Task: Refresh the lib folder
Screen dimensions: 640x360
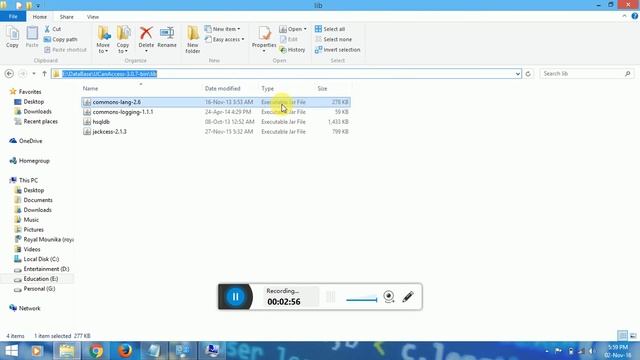Action: [528, 73]
